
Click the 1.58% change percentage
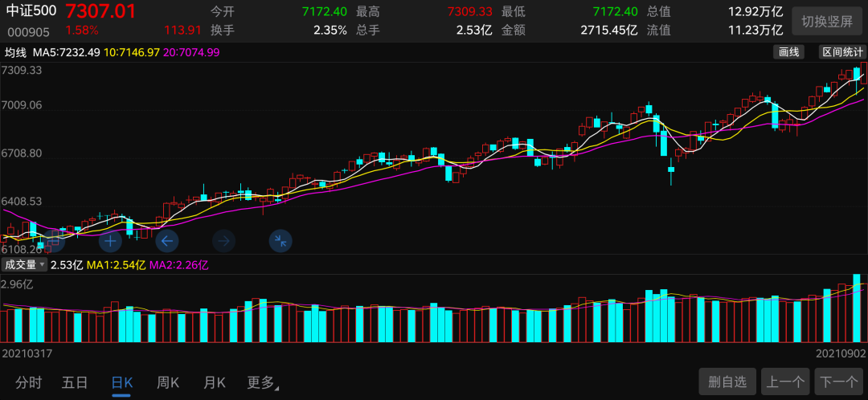coord(82,30)
